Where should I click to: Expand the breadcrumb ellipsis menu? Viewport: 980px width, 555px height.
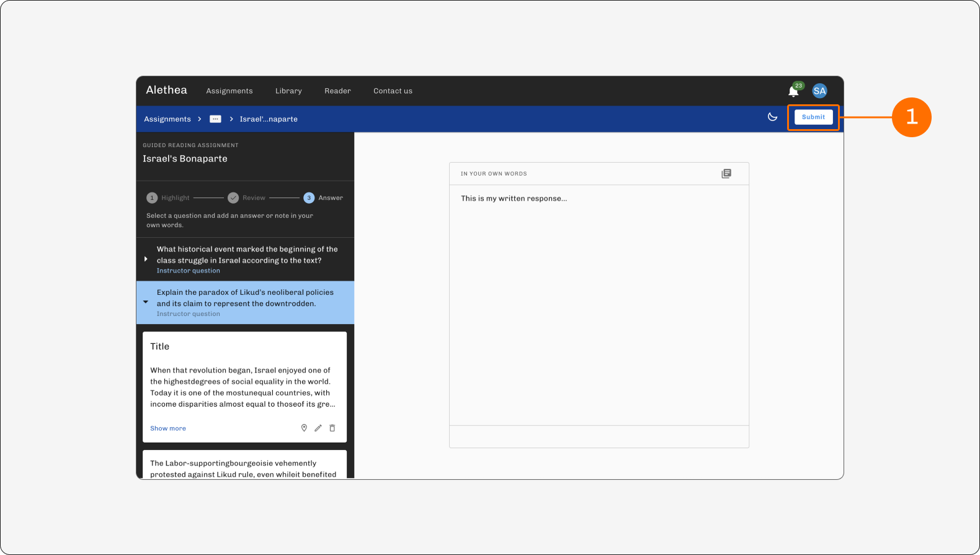[x=215, y=119]
